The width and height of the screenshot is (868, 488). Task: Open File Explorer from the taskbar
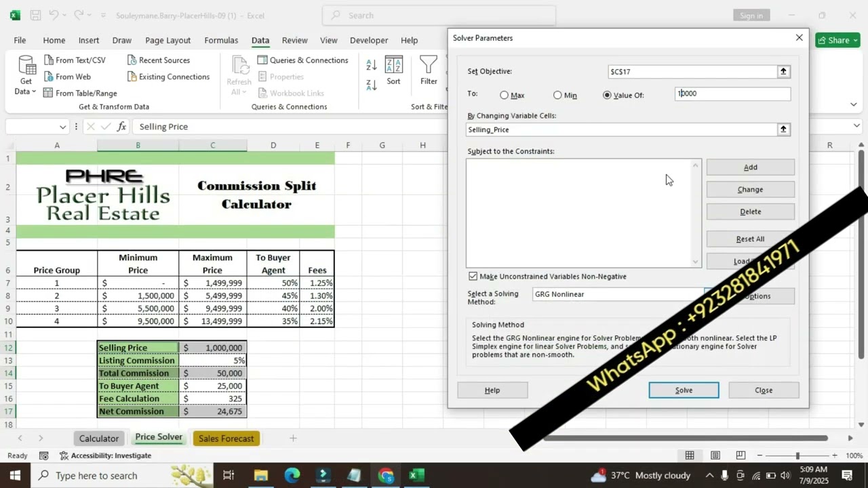[x=261, y=475]
